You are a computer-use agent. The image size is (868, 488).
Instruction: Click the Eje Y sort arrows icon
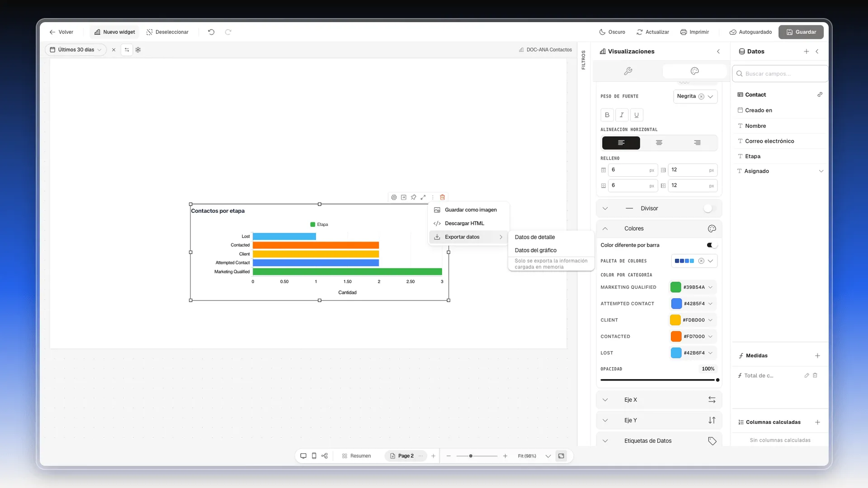[x=712, y=420]
